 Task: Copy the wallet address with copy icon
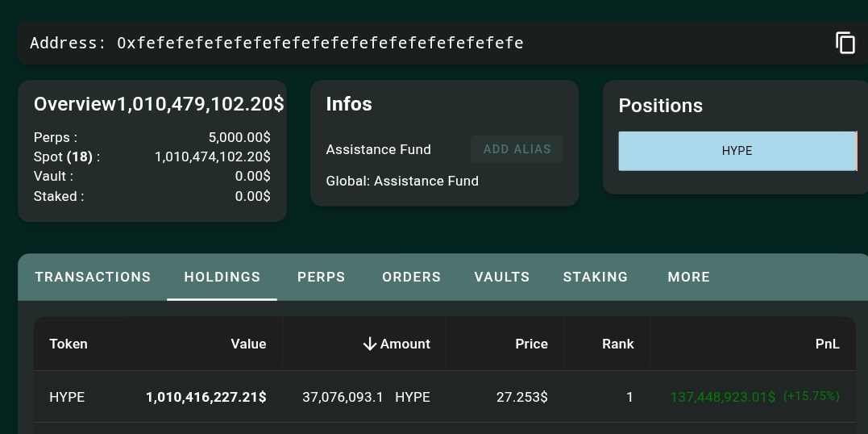point(845,43)
